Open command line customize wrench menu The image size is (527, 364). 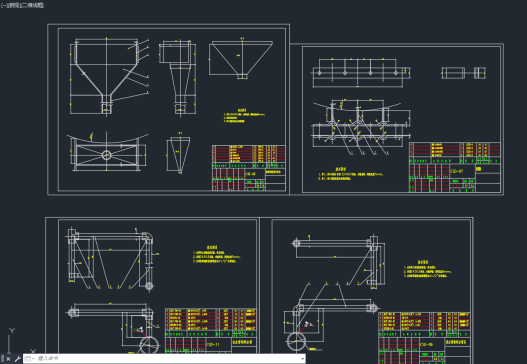(x=17, y=359)
